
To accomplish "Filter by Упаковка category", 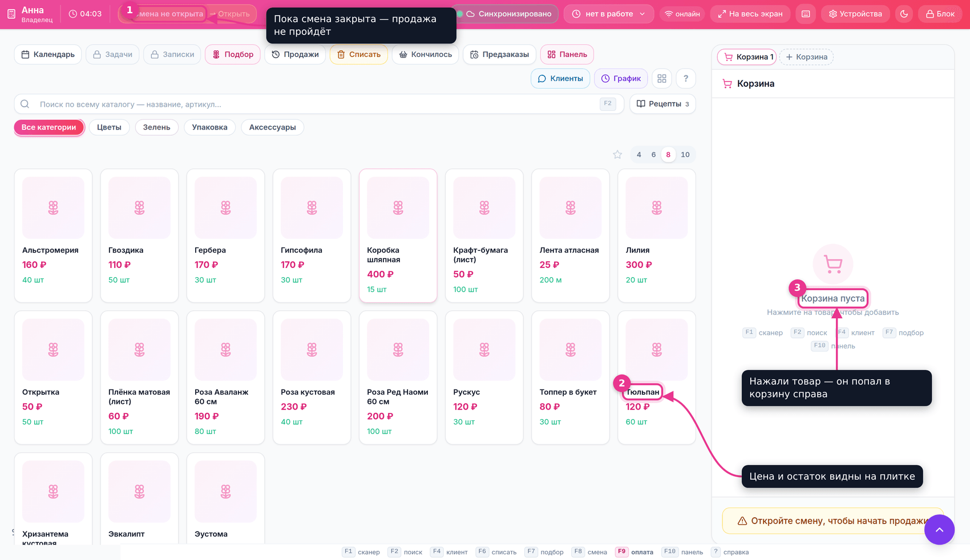I will click(209, 127).
